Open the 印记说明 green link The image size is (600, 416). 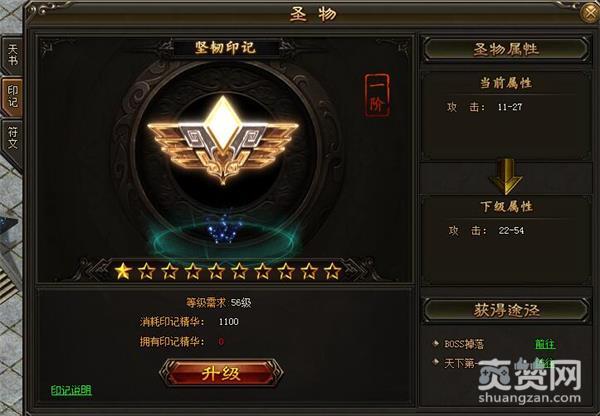click(71, 390)
